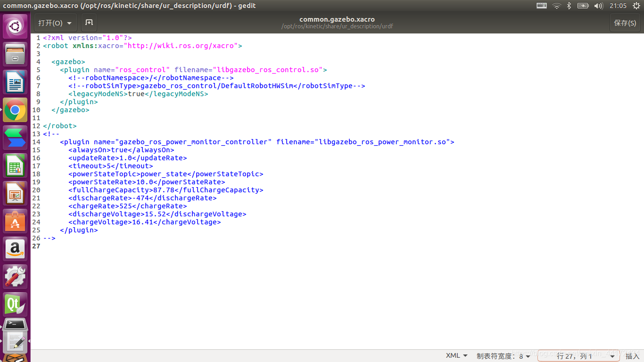Open the green-blue arrows app icon
This screenshot has height=362, width=644.
pos(16,138)
